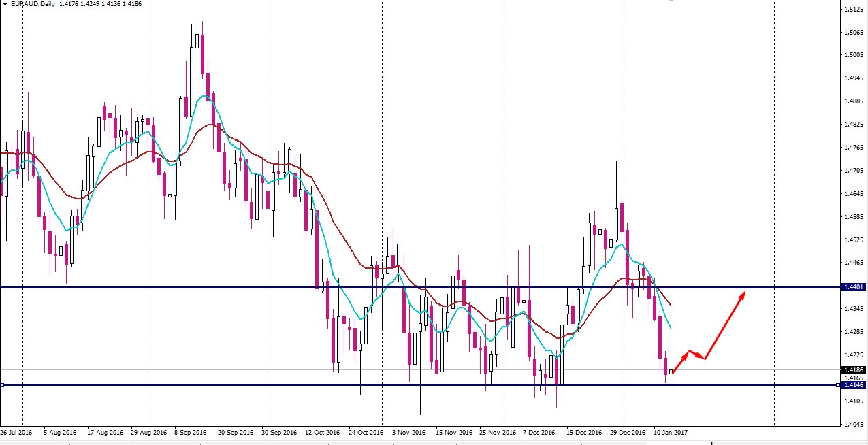Click the 15 Nov 2016 date label

[453, 432]
